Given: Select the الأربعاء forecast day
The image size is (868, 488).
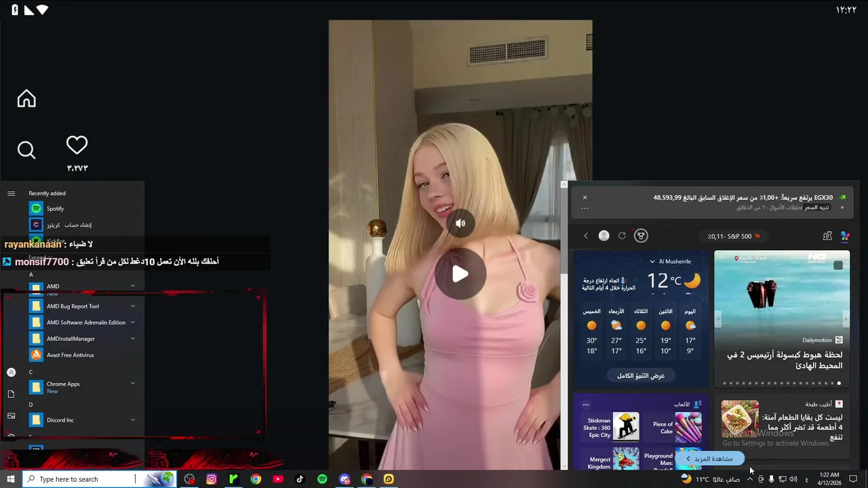Looking at the screenshot, I should click(616, 332).
